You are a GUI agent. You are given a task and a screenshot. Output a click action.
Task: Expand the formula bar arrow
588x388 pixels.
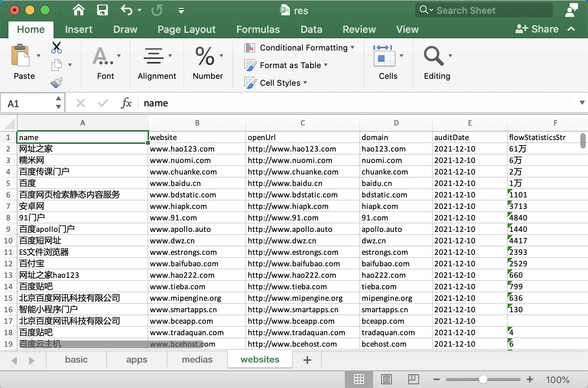coord(582,103)
